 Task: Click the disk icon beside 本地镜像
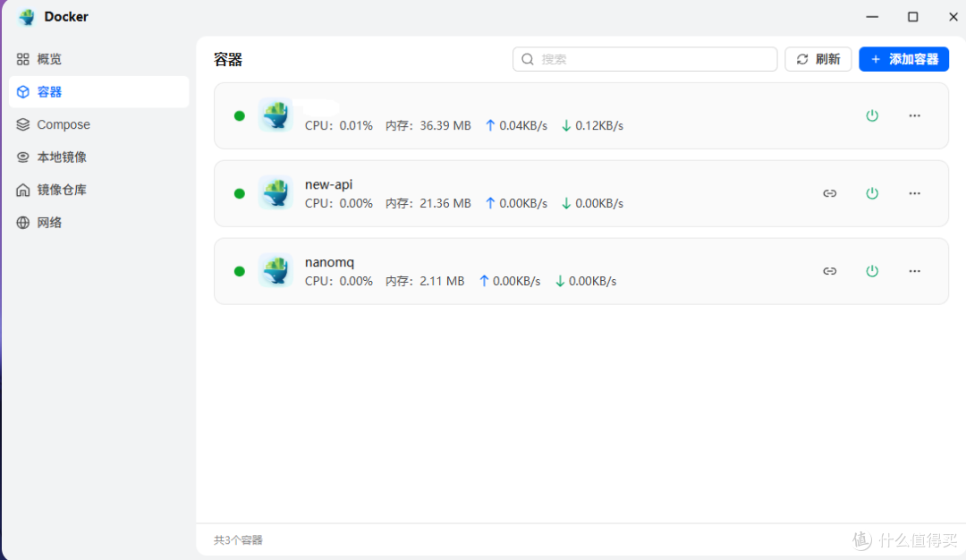tap(22, 157)
